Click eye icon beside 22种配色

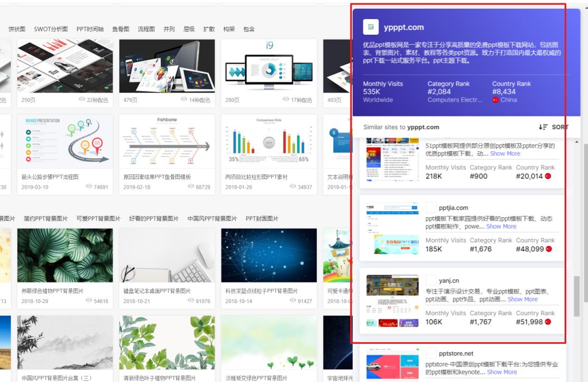point(82,100)
